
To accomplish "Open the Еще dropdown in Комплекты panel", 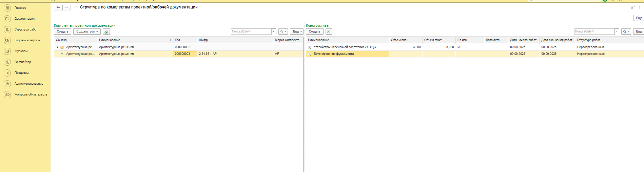I will coord(297,31).
